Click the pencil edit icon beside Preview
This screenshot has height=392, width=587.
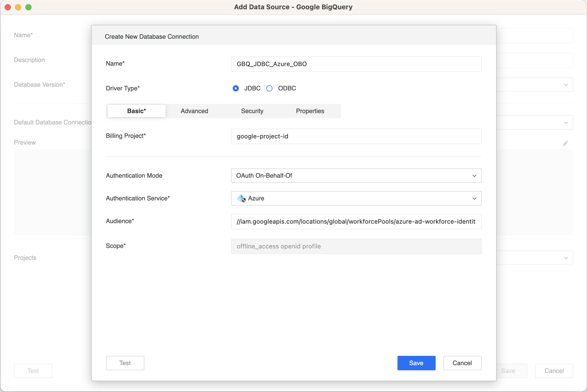[x=565, y=143]
